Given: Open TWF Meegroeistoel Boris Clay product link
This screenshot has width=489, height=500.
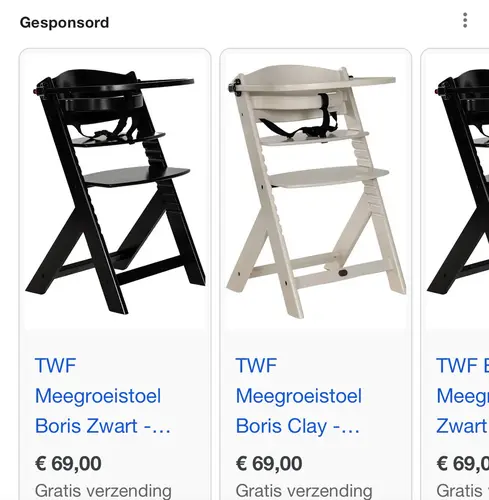Looking at the screenshot, I should tap(298, 396).
